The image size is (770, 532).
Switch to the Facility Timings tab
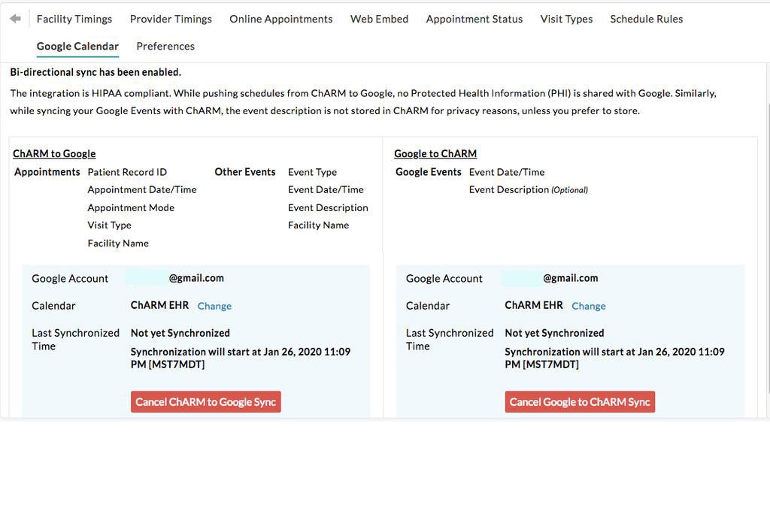pyautogui.click(x=74, y=19)
